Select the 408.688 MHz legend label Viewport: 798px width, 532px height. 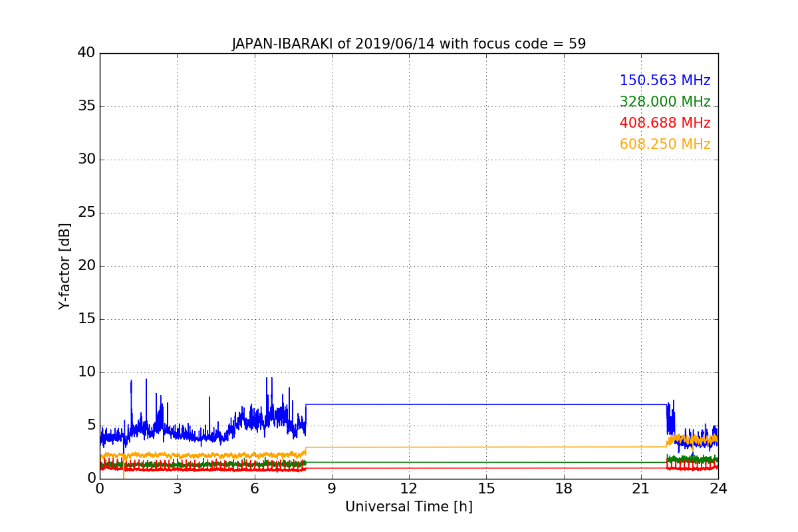(x=665, y=123)
